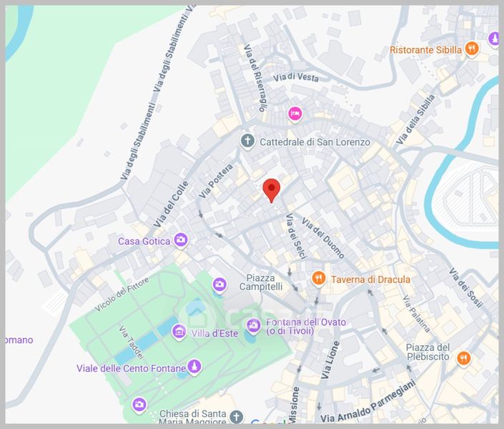Viewport: 504px width, 429px height.
Task: Select the Fontana dell'Ovato camera icon
Action: point(254,326)
